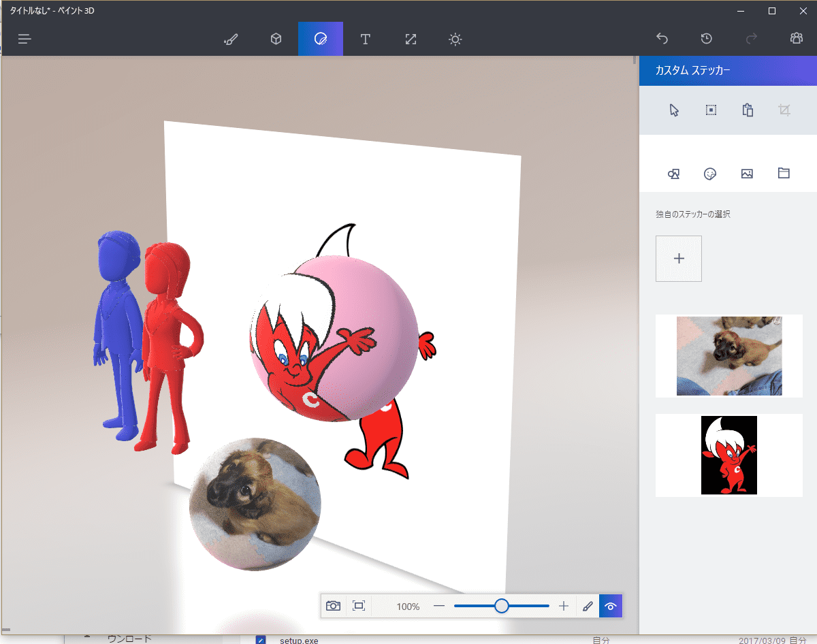Open the 3D objects tool
The image size is (817, 644).
276,39
